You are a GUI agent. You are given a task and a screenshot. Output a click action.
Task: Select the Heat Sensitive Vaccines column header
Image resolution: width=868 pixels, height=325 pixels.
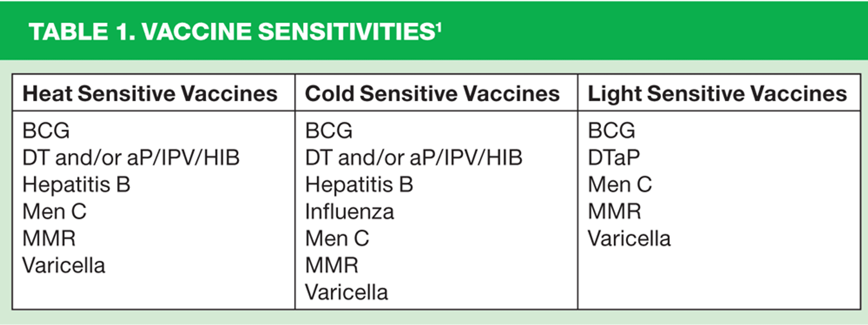click(150, 94)
